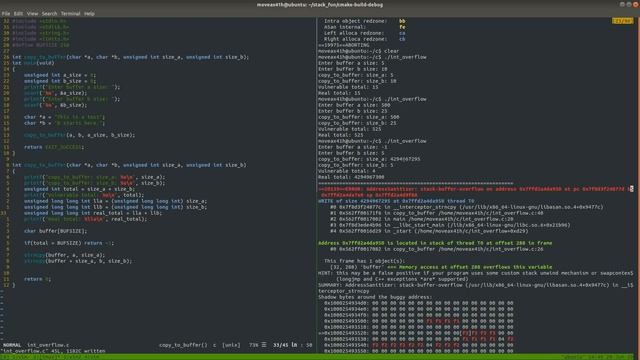Click the '45L, 1582C written' message line
The width and height of the screenshot is (640, 360).
click(x=53, y=351)
